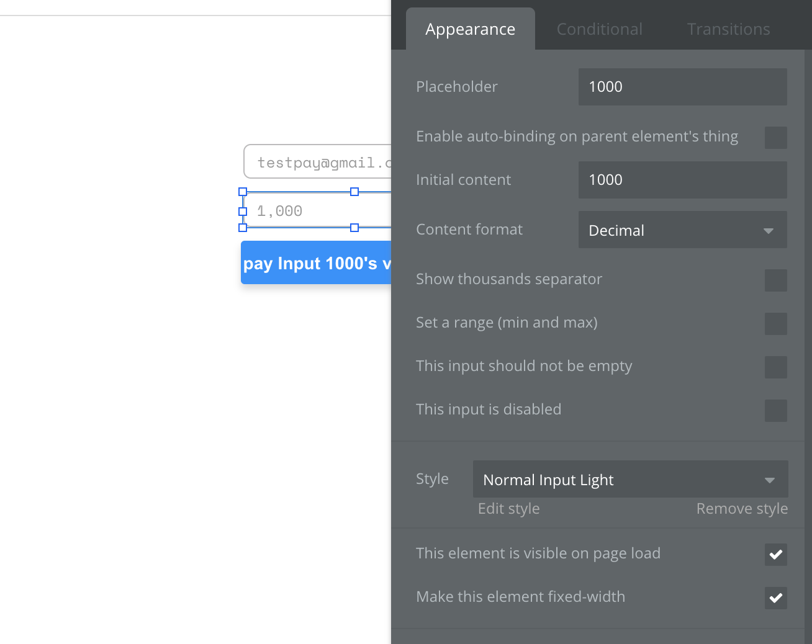Enable auto-binding on parent element's thing
Screen dimensions: 812x644
775,138
